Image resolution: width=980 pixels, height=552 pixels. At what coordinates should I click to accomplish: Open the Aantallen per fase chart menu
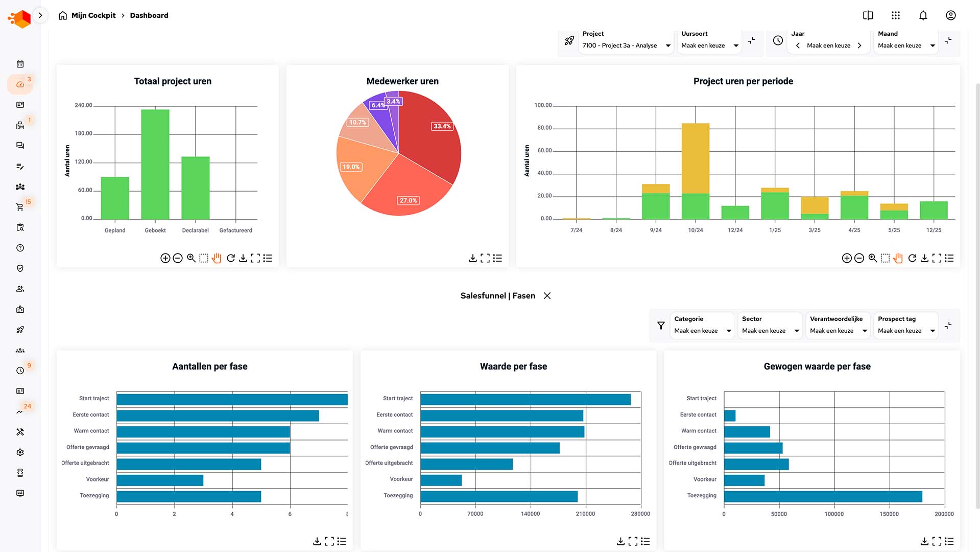click(x=342, y=541)
